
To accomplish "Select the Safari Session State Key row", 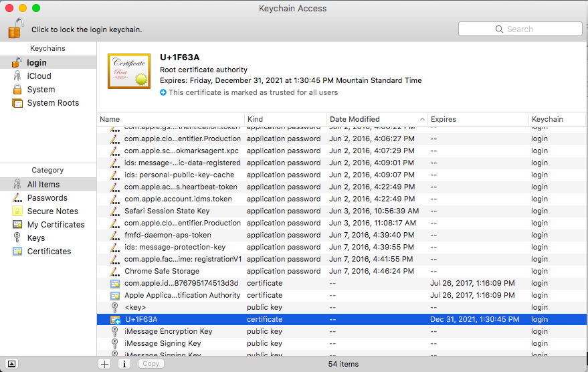I will (167, 211).
